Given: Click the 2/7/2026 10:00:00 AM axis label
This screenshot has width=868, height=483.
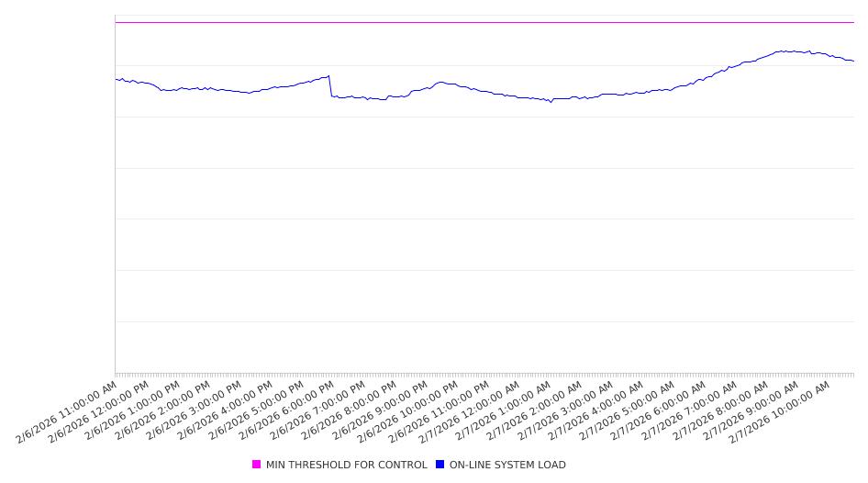Looking at the screenshot, I should pyautogui.click(x=780, y=411).
